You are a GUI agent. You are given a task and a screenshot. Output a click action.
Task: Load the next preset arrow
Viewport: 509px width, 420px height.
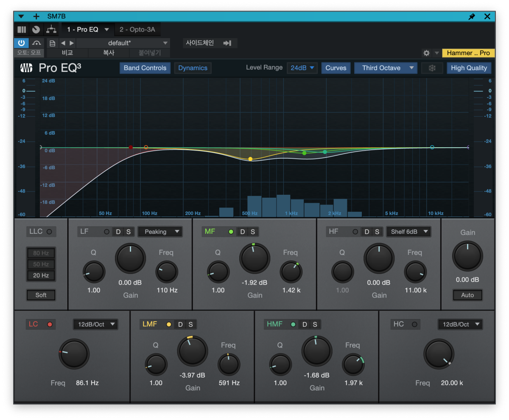coord(72,43)
